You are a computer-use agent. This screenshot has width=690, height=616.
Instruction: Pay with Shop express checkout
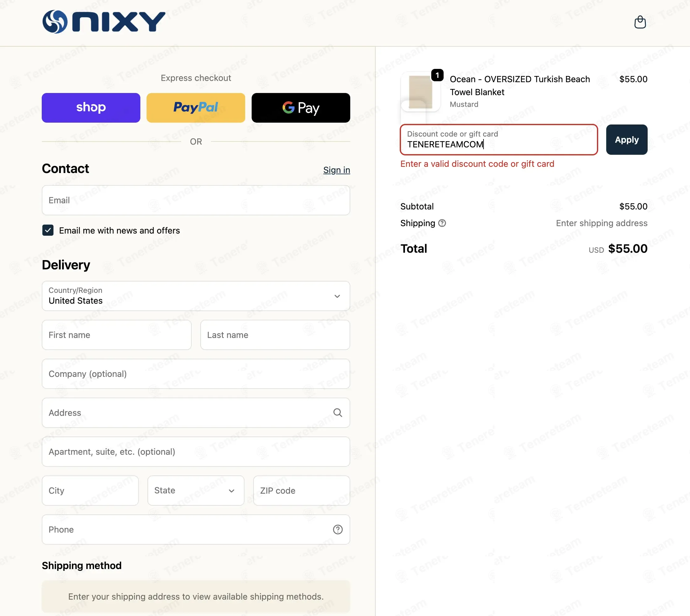tap(91, 108)
